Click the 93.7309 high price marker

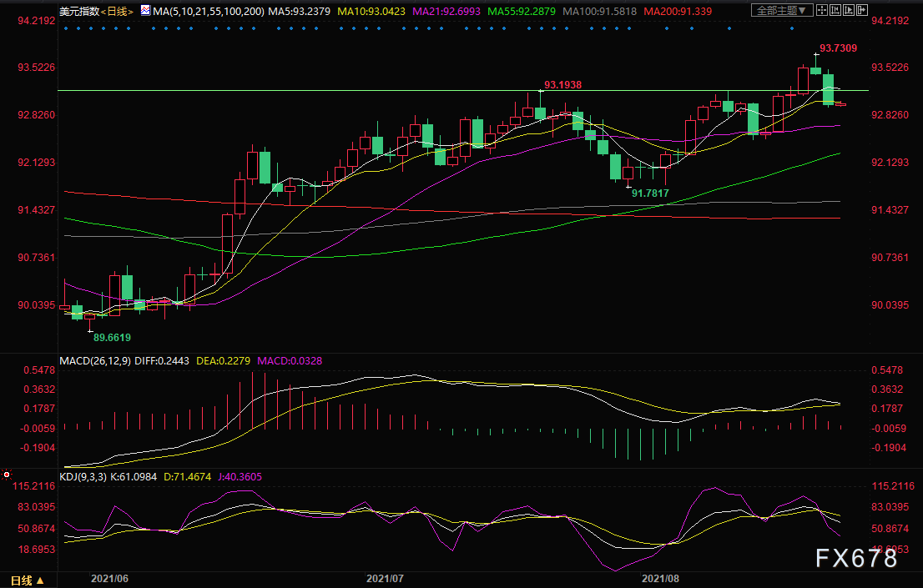click(x=840, y=49)
